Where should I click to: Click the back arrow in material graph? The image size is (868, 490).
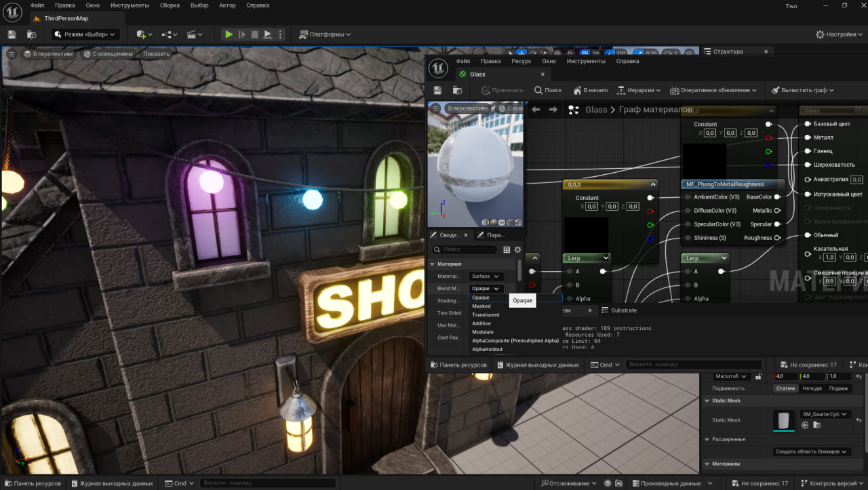click(x=536, y=110)
